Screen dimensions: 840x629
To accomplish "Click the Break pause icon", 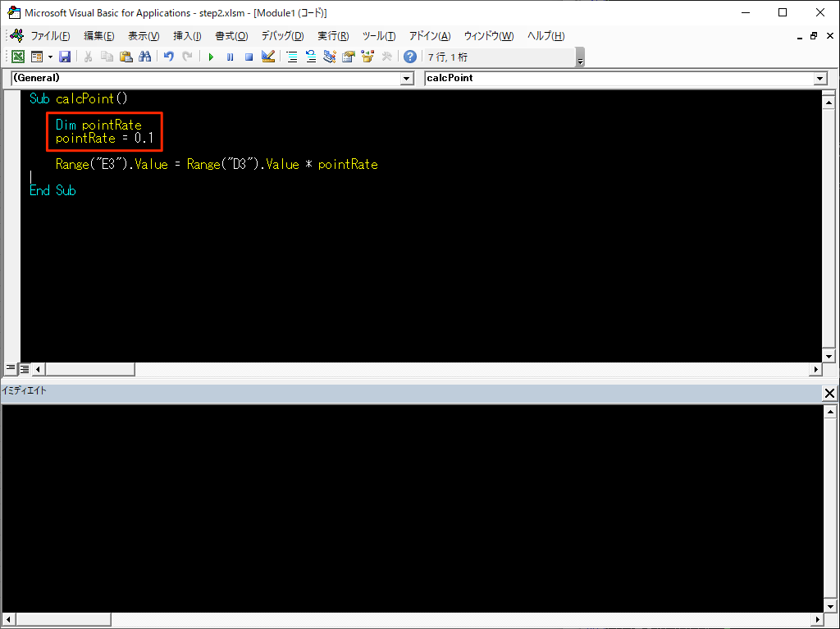I will (x=230, y=57).
